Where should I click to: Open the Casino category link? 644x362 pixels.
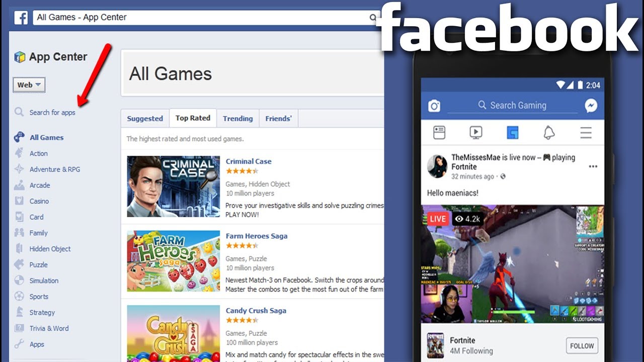(x=39, y=201)
